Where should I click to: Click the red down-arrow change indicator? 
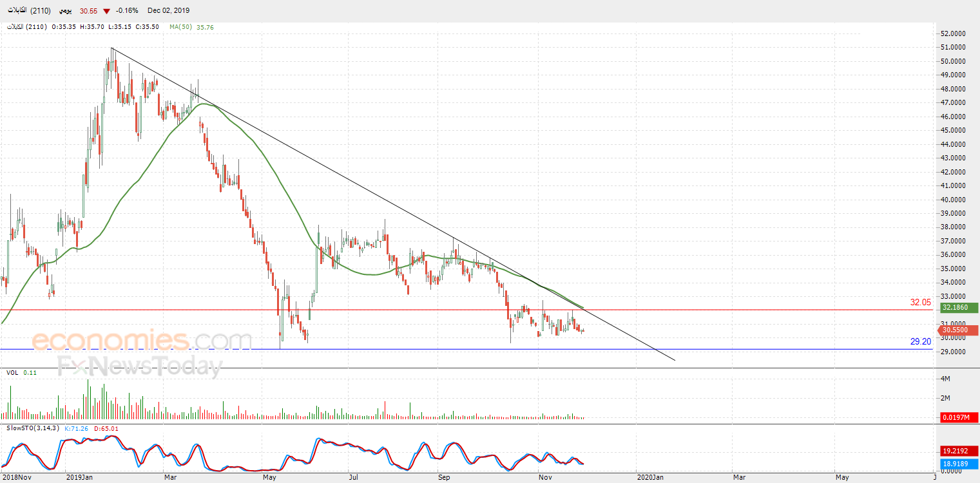(x=106, y=11)
